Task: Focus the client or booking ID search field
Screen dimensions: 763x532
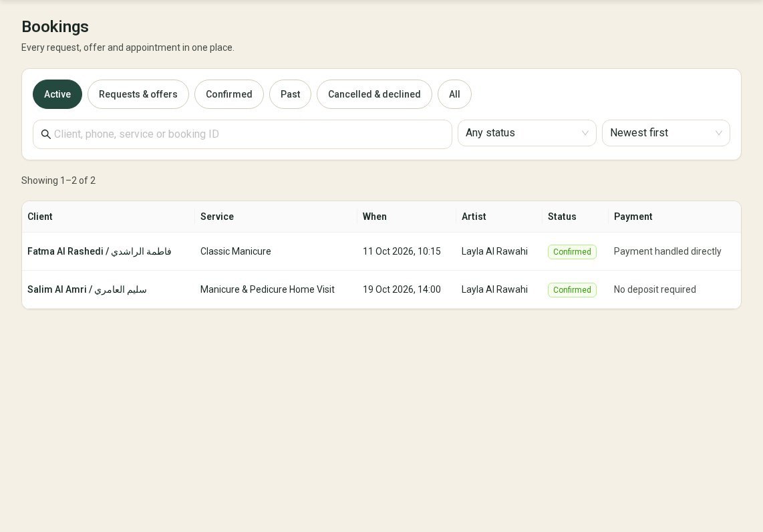Action: tap(243, 134)
